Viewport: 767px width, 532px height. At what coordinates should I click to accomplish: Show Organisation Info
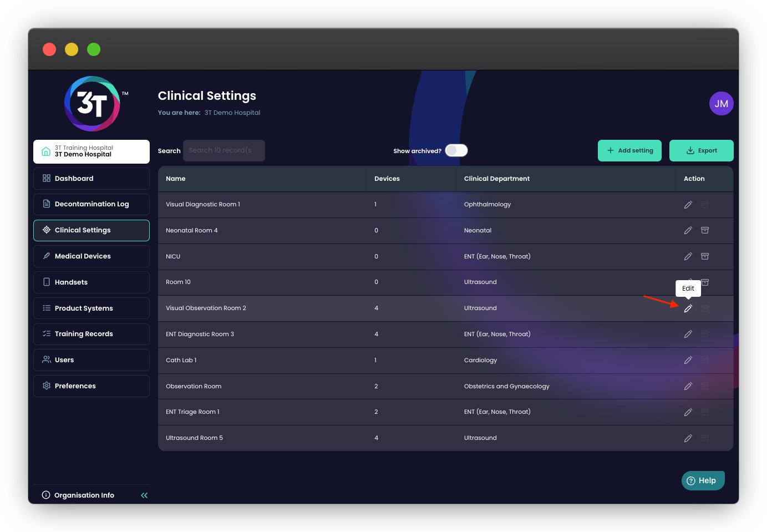click(x=78, y=495)
